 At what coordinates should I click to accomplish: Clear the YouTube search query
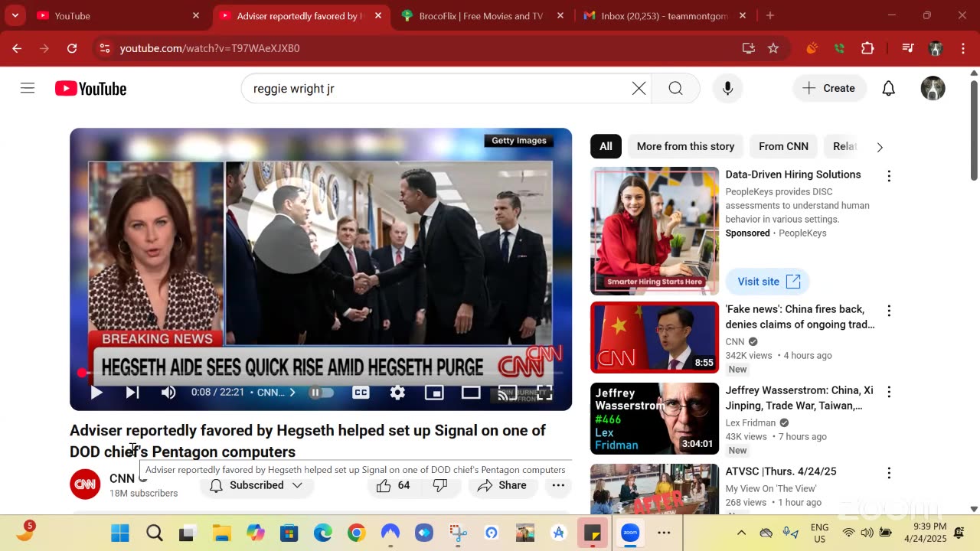[639, 89]
